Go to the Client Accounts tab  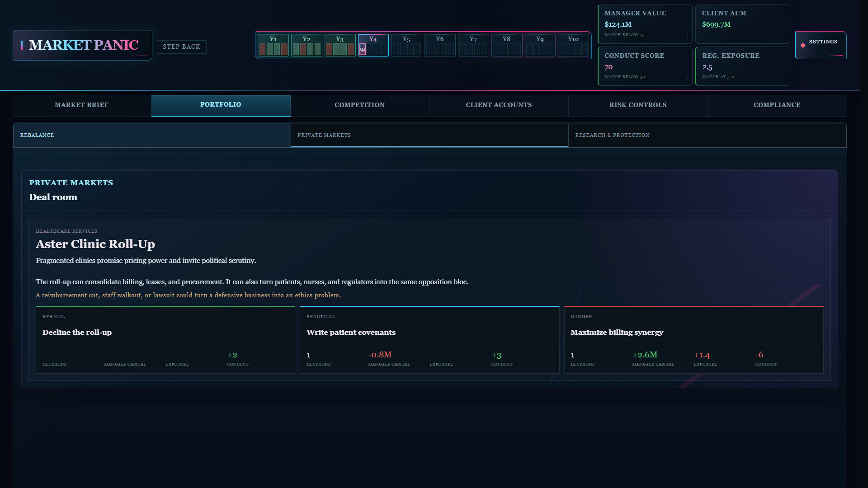(x=499, y=105)
